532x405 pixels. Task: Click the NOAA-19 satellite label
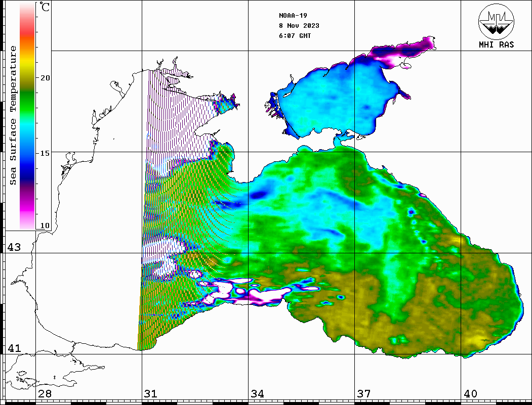(x=293, y=16)
